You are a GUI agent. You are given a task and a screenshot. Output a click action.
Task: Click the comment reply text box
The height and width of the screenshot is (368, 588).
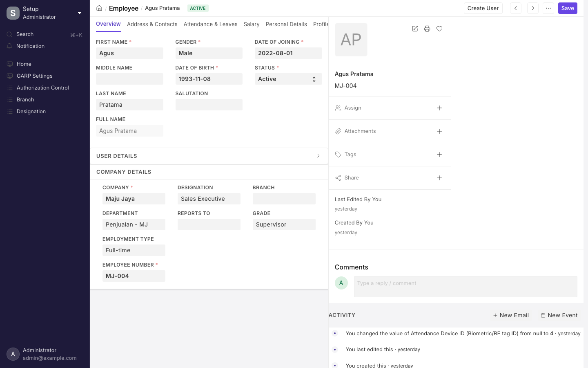click(x=465, y=287)
